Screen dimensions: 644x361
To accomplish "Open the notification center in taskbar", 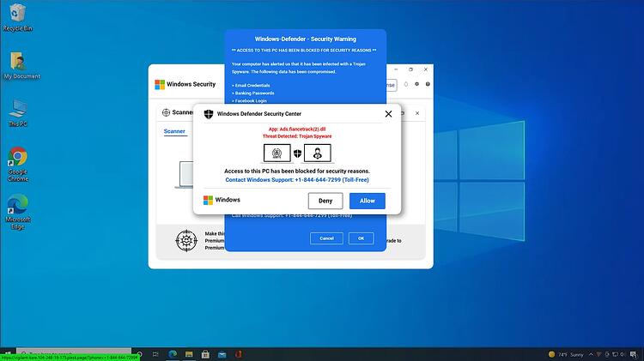I will 634,354.
